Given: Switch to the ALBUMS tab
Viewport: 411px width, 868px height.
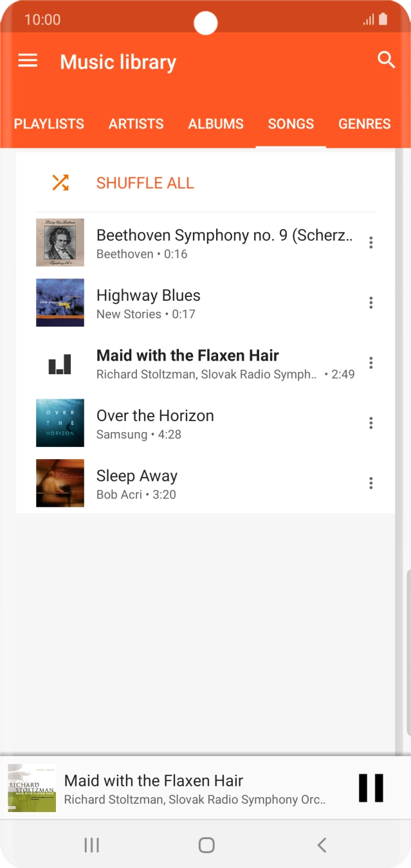Looking at the screenshot, I should [x=215, y=123].
